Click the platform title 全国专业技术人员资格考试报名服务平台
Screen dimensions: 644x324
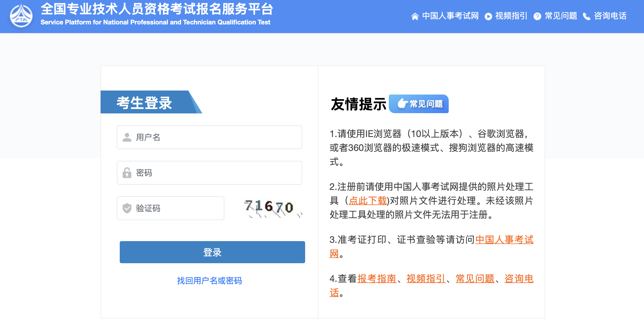click(x=157, y=9)
